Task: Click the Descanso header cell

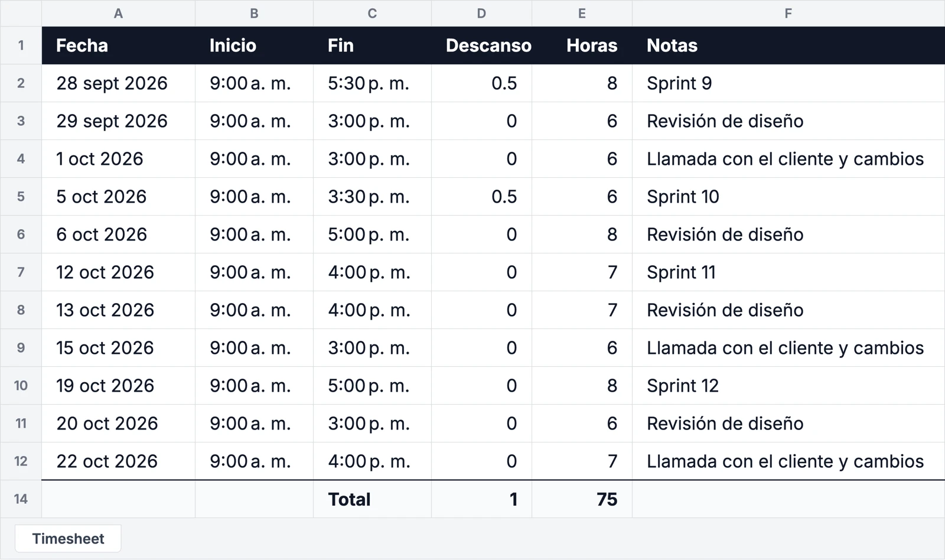Action: (481, 45)
